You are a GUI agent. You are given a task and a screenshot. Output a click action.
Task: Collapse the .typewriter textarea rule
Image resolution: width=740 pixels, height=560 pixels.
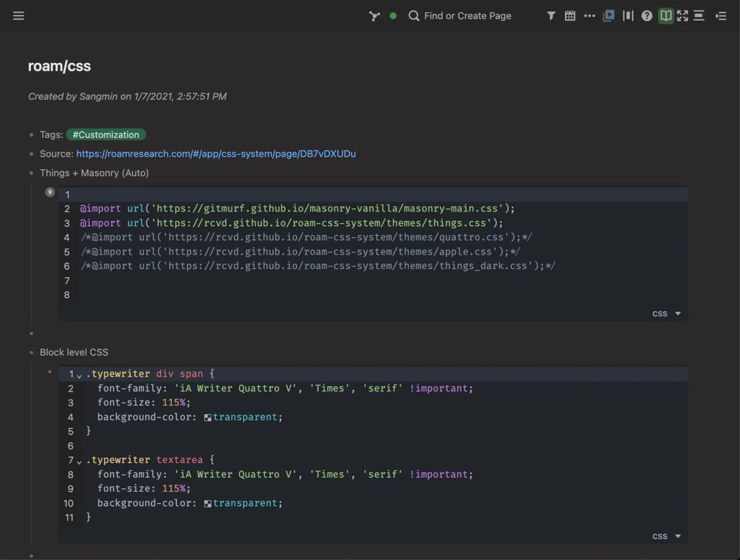[79, 462]
